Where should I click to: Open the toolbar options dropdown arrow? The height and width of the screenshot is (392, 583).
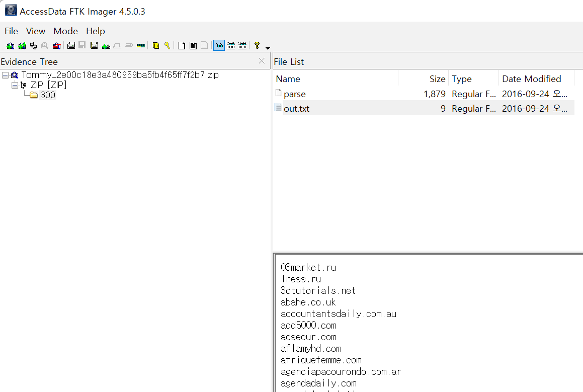(268, 48)
